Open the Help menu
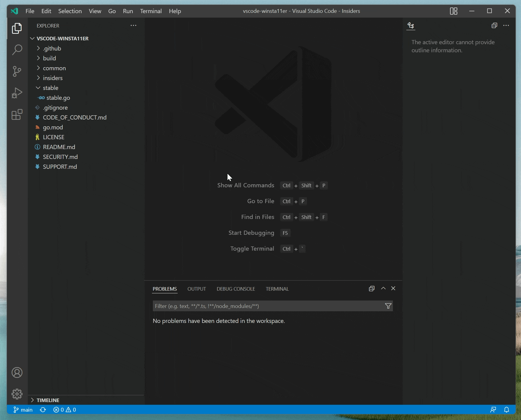This screenshot has height=420, width=521. pos(175,11)
